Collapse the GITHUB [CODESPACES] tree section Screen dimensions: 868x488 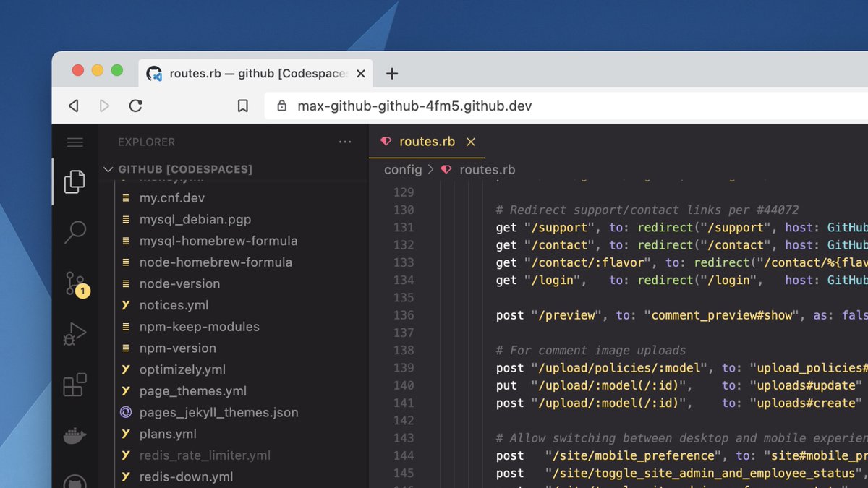coord(108,168)
